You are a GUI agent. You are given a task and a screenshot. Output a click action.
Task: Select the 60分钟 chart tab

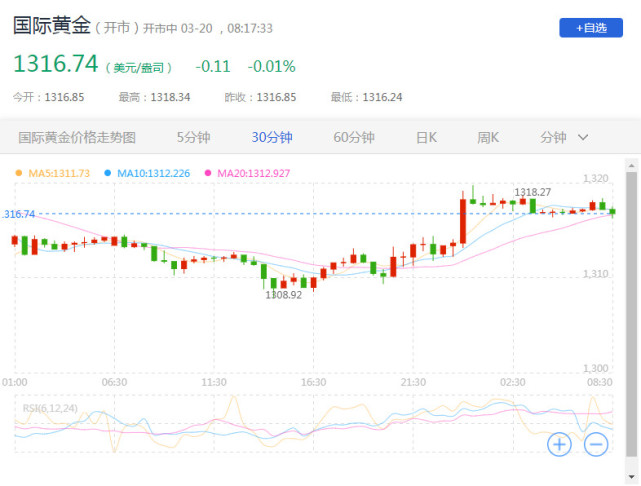[353, 137]
